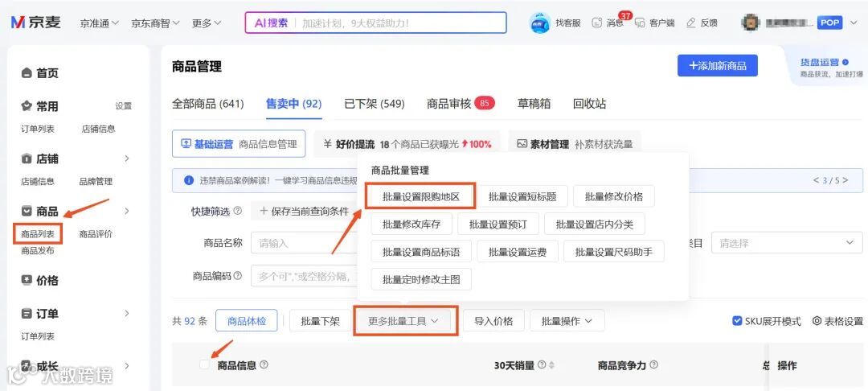
Task: Open the 京东商智 dropdown
Action: pos(156,23)
